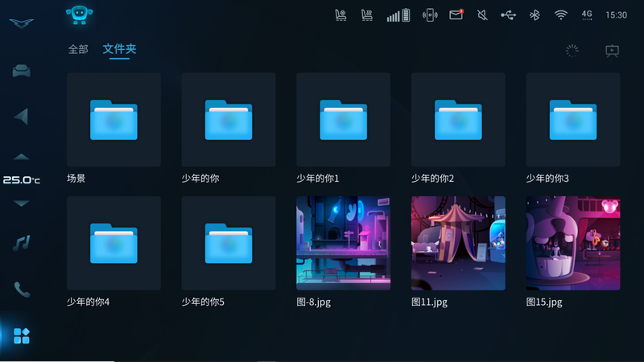Open the slideshow screen play icon
The width and height of the screenshot is (644, 362).
click(612, 51)
